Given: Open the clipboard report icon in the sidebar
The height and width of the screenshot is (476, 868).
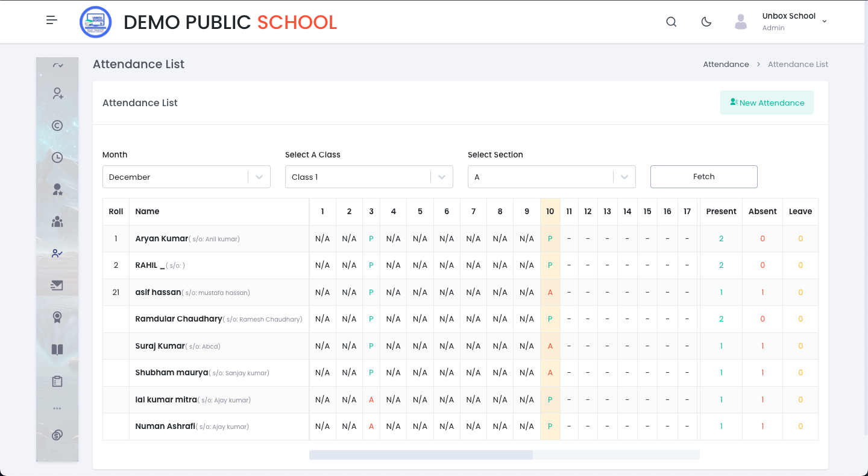Looking at the screenshot, I should point(57,381).
